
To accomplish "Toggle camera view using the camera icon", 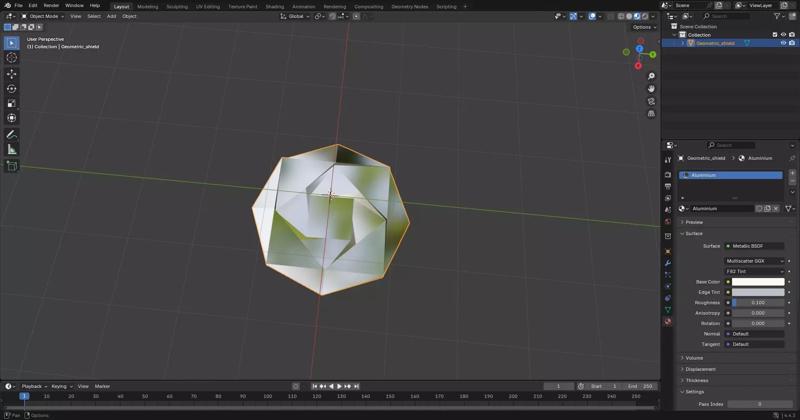I will [651, 101].
